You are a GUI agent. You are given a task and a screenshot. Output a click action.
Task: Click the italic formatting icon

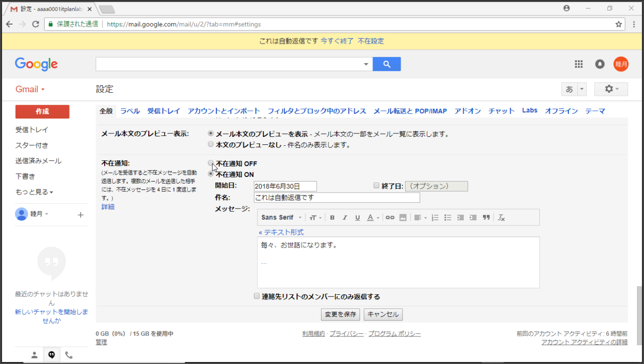(x=345, y=218)
